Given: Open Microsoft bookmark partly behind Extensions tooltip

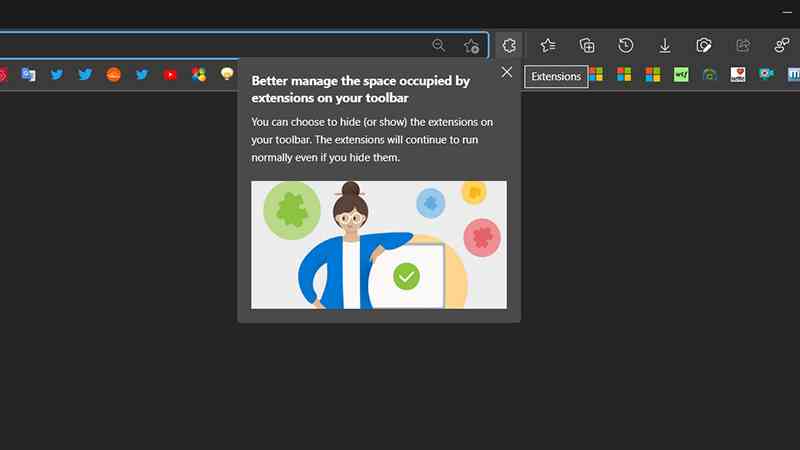Looking at the screenshot, I should pos(596,74).
